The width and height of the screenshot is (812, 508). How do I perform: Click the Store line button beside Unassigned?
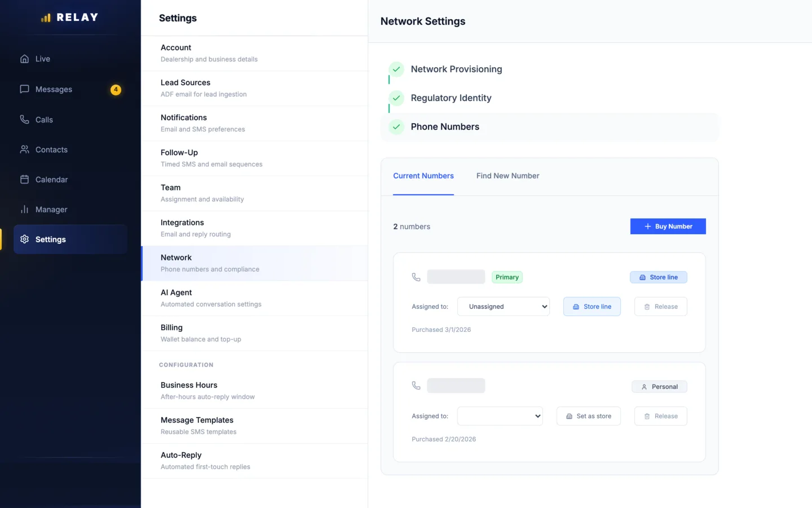(592, 306)
